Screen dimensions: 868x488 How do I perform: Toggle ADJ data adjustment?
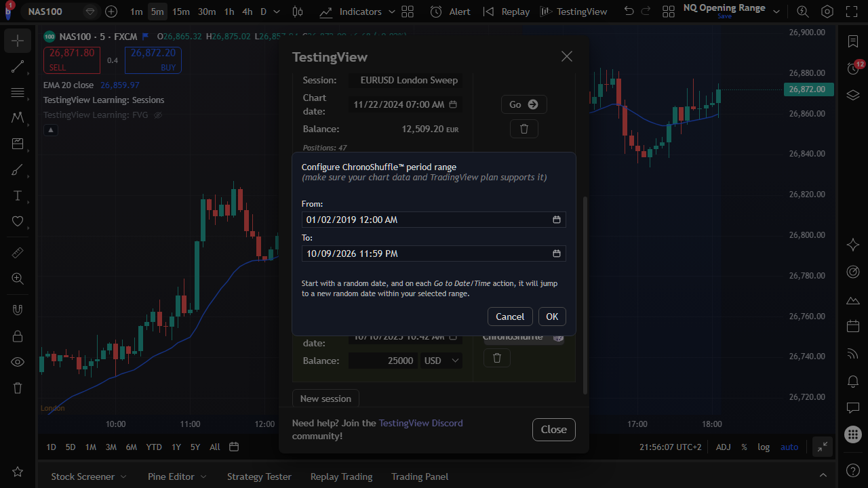coord(724,447)
